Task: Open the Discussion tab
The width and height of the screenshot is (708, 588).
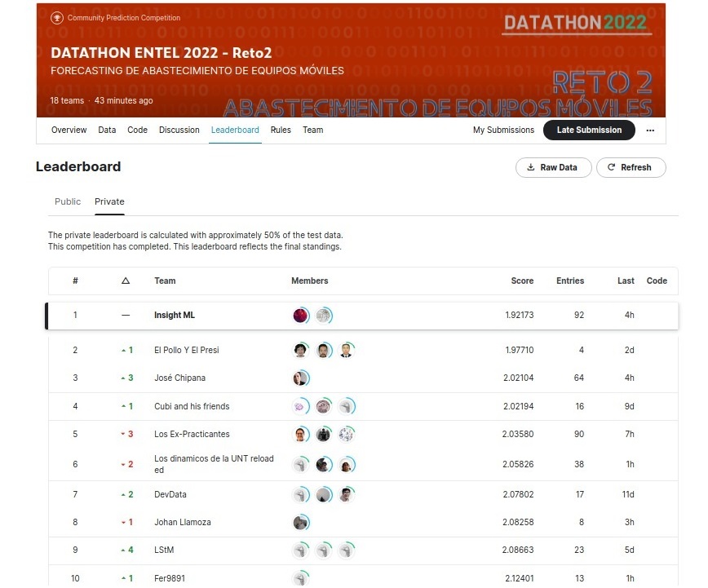Action: coord(179,130)
